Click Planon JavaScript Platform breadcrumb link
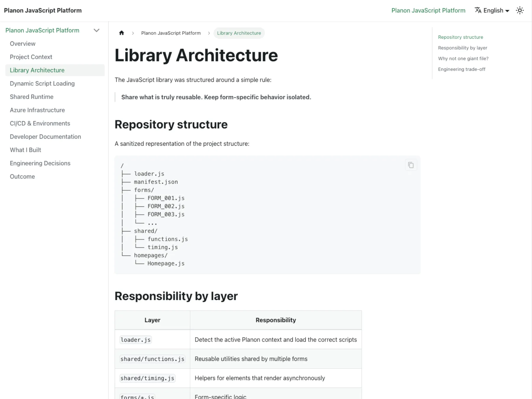The width and height of the screenshot is (532, 399). coord(171,33)
